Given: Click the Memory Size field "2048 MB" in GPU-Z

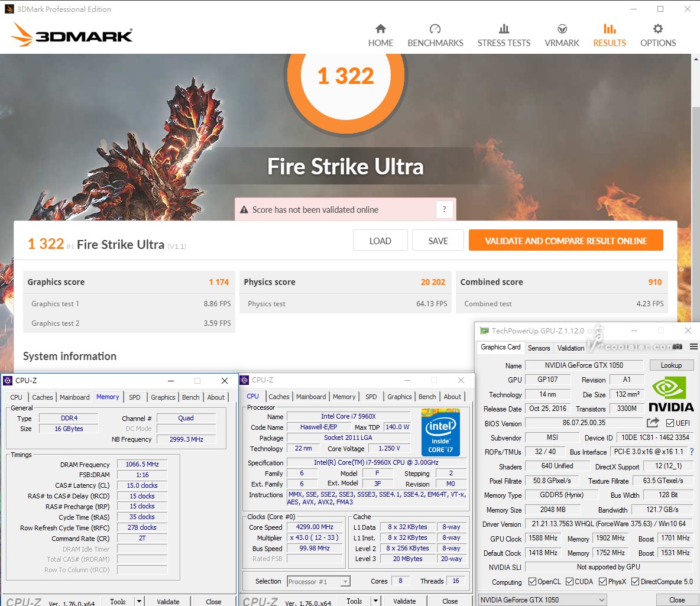Looking at the screenshot, I should click(553, 510).
